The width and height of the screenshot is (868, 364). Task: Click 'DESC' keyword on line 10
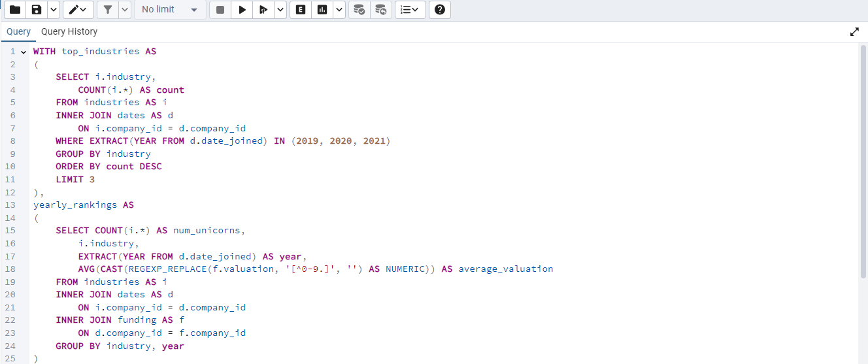[150, 166]
